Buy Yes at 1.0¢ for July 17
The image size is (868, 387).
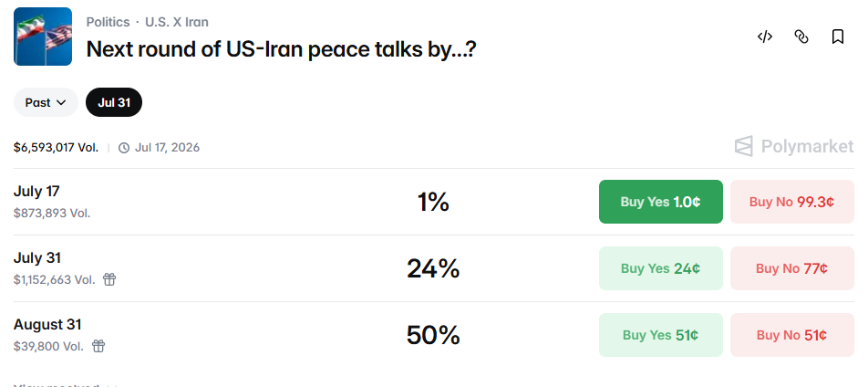tap(660, 202)
